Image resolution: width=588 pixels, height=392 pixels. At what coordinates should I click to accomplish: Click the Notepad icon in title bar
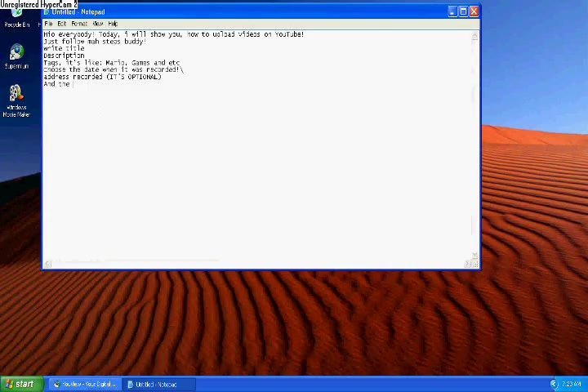point(47,12)
